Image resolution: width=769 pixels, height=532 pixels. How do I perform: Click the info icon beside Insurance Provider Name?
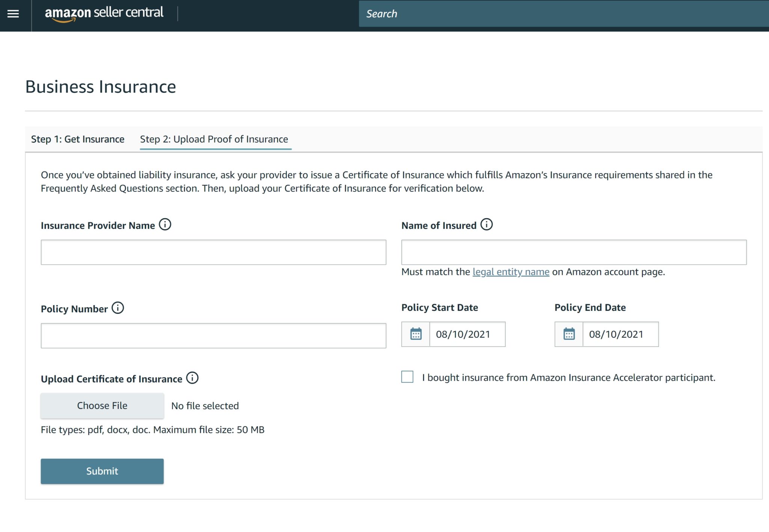(165, 224)
